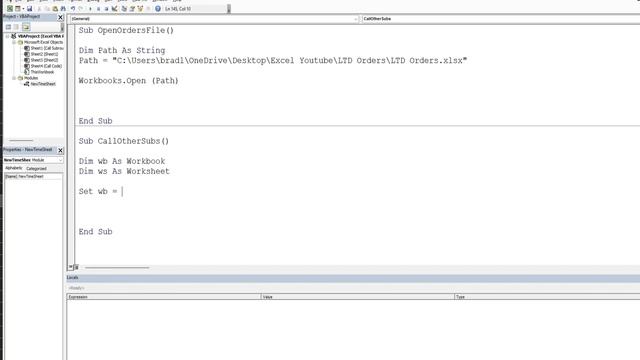
Task: Click the 'Sub OpenOrdersFile()' code line
Action: click(126, 31)
